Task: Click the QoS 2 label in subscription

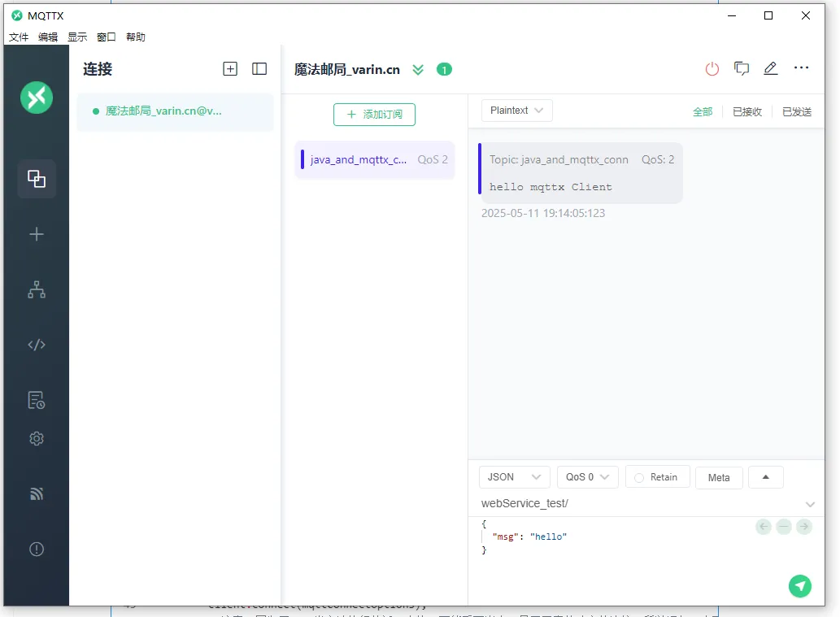Action: click(433, 159)
